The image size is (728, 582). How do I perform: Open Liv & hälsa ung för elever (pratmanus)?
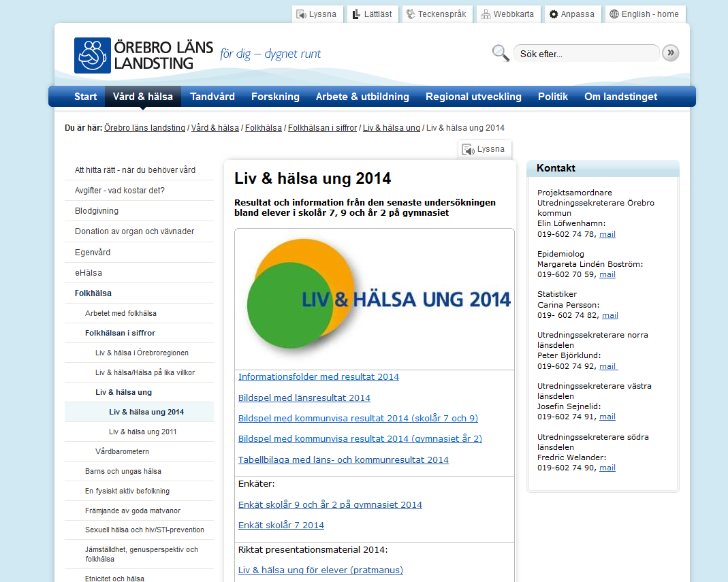(x=320, y=570)
